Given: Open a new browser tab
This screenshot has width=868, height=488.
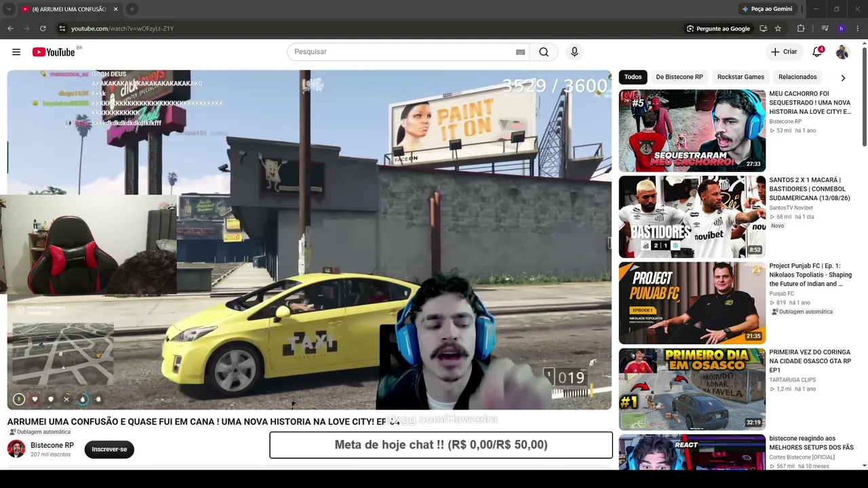Looking at the screenshot, I should click(x=132, y=9).
